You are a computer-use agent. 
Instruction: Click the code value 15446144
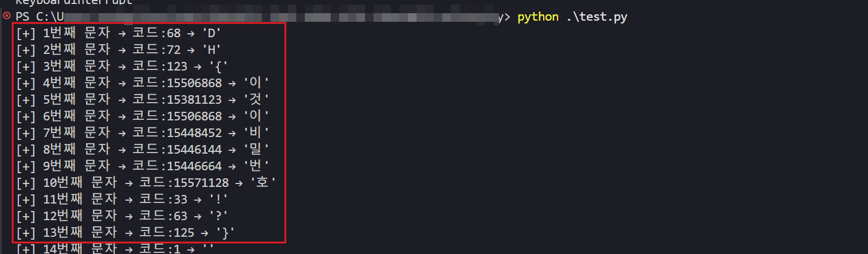pyautogui.click(x=194, y=150)
